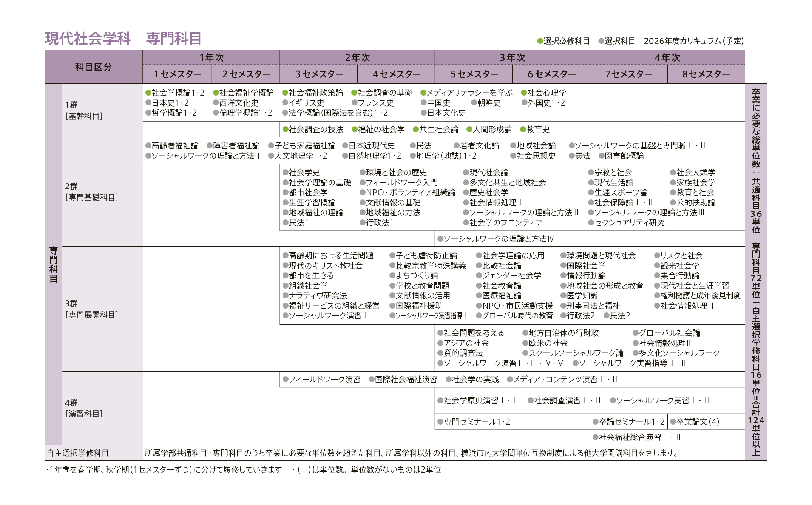Click the course '社会問題を考える'
Screen dimensions: 812x505
click(471, 333)
